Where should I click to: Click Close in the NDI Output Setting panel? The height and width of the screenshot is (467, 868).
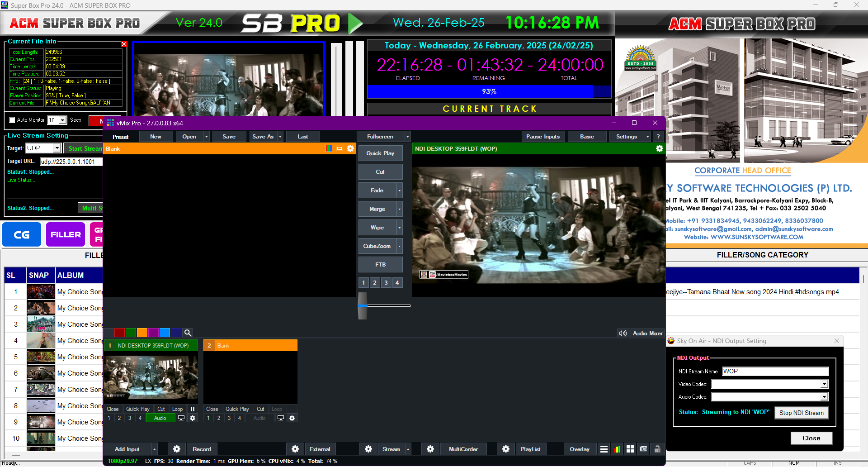811,438
